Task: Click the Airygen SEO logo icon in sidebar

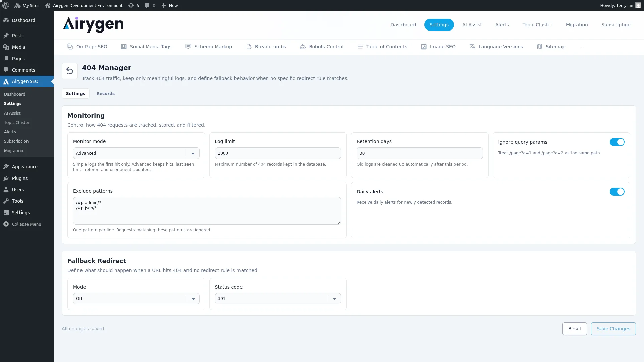Action: tap(6, 81)
